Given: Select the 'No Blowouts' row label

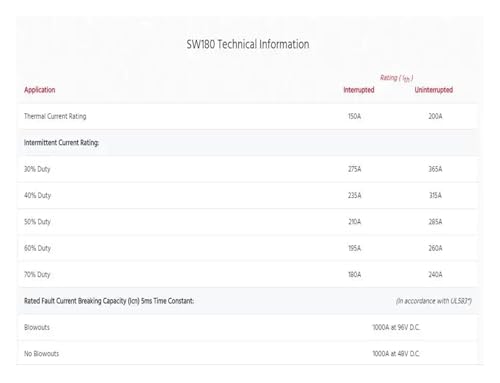Looking at the screenshot, I should [41, 353].
